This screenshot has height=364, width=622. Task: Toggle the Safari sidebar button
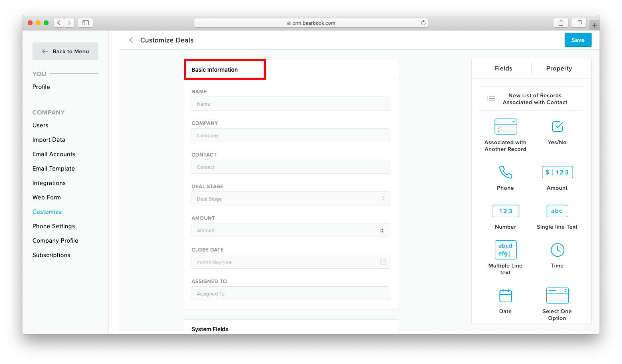[85, 23]
